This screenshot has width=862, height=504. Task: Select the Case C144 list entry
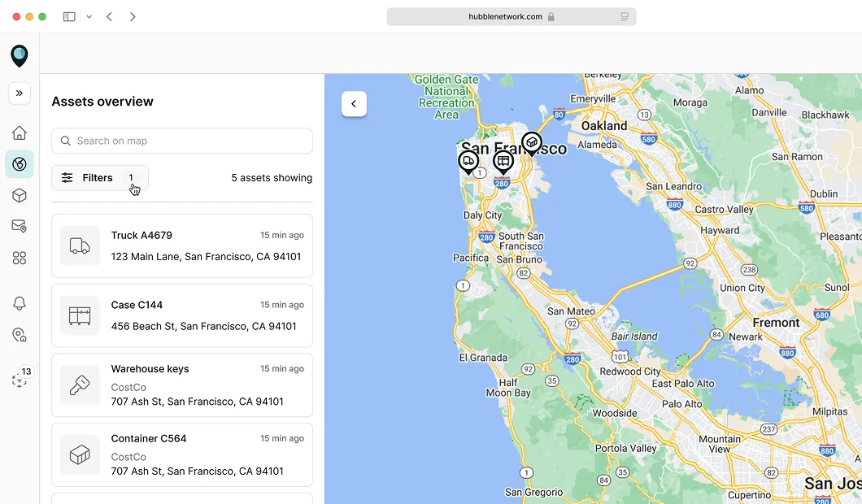coord(181,315)
